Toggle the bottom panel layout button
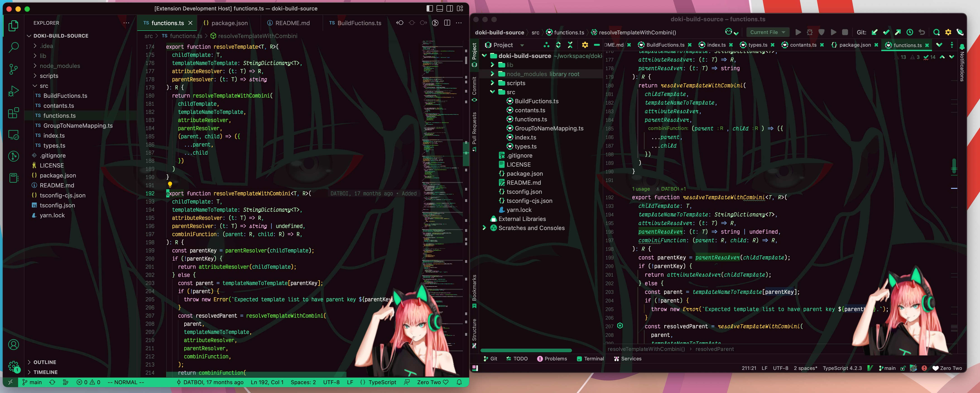The image size is (980, 393). [440, 8]
